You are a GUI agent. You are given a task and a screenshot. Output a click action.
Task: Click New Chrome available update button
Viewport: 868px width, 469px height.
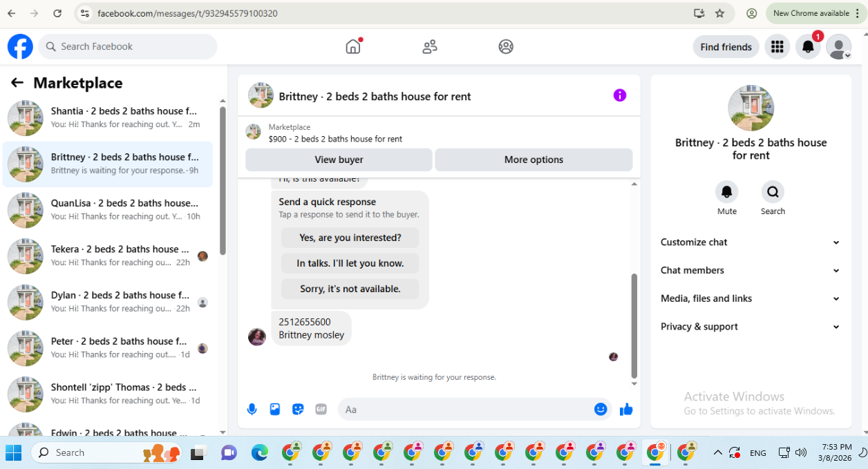click(816, 13)
